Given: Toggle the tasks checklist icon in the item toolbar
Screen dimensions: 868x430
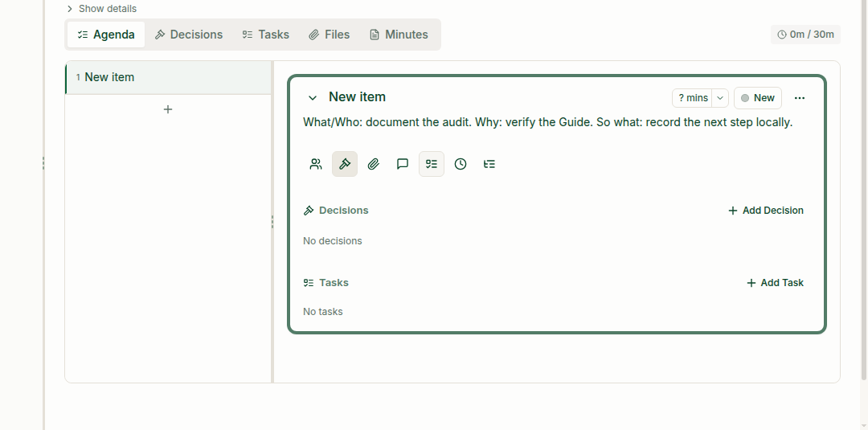Looking at the screenshot, I should (x=432, y=164).
